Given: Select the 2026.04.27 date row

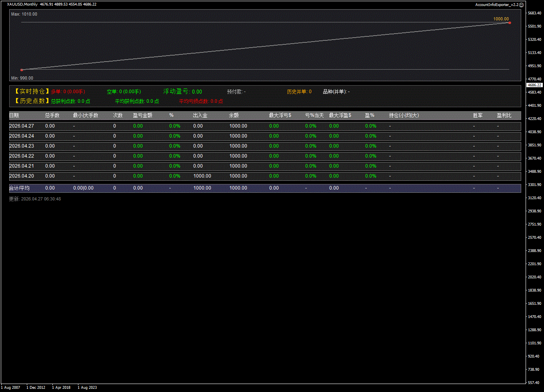Looking at the screenshot, I should (x=22, y=126).
